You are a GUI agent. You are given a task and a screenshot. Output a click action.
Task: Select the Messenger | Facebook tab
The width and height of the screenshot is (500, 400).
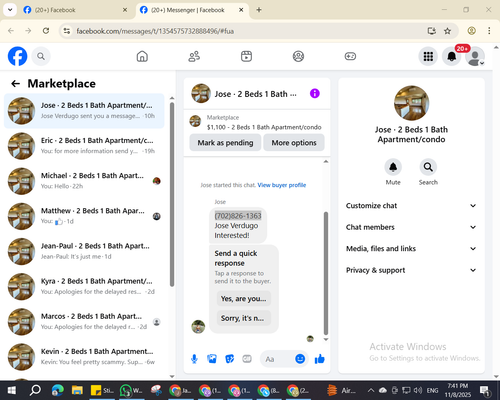pyautogui.click(x=192, y=10)
